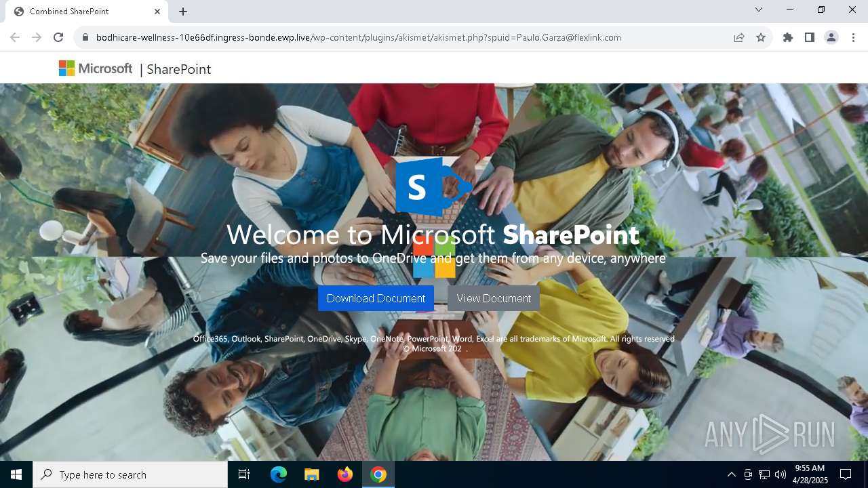Screen dimensions: 868x488
Task: Launch Firefox from taskbar
Action: click(345, 474)
